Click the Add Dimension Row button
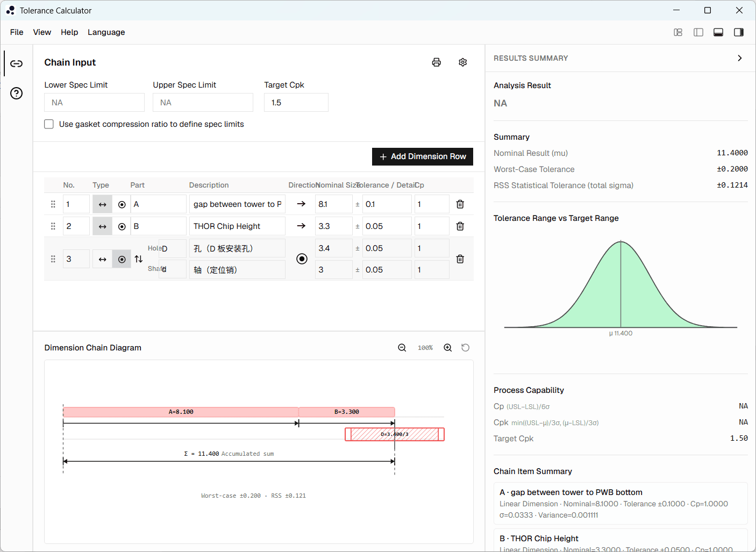756x552 pixels. tap(423, 156)
